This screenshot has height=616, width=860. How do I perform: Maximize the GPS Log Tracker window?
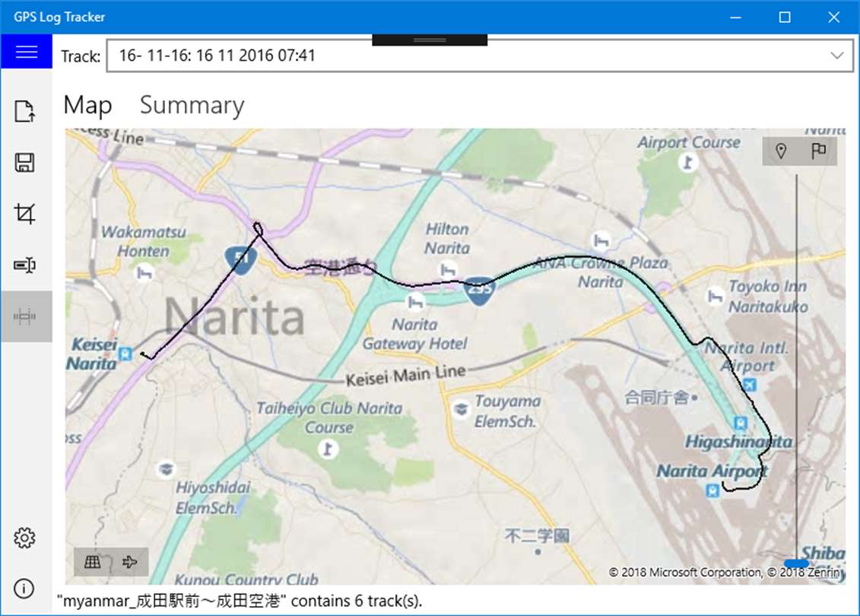tap(785, 17)
